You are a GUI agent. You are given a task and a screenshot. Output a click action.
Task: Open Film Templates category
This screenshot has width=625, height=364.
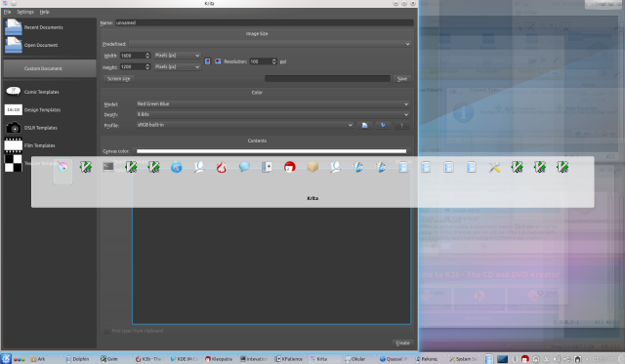click(x=50, y=145)
